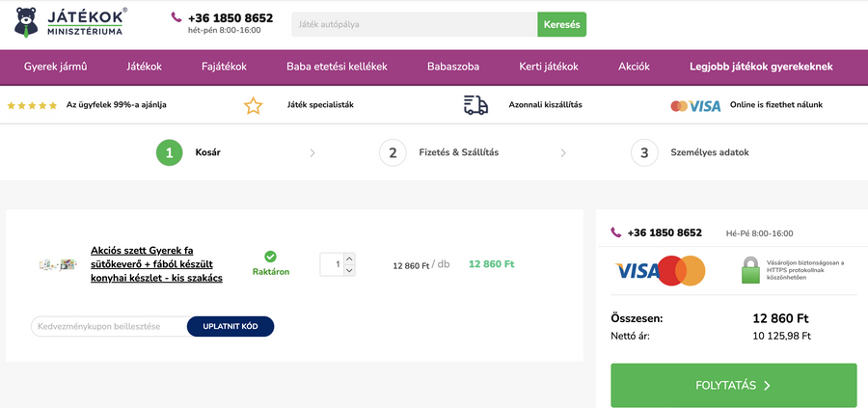Click the coupon code input field
This screenshot has height=408, width=868.
[x=109, y=327]
